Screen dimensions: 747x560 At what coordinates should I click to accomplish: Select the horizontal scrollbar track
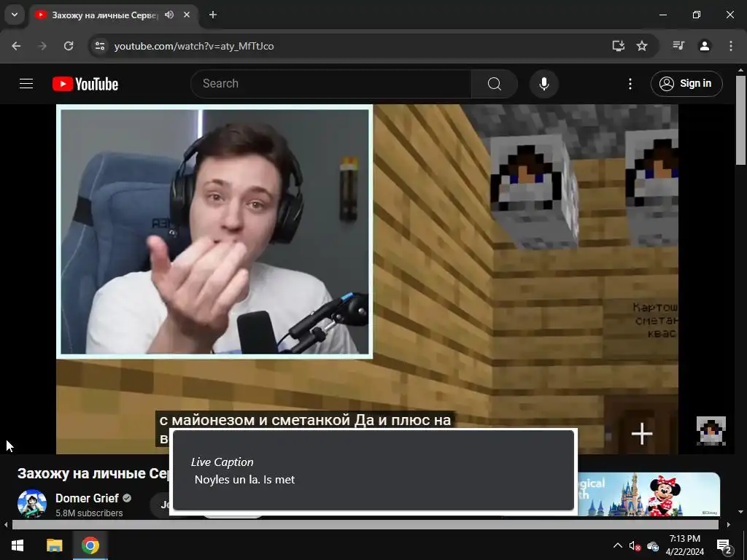tap(365, 525)
